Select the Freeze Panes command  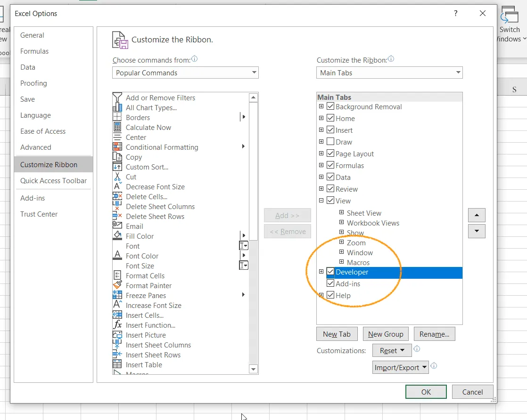(146, 295)
